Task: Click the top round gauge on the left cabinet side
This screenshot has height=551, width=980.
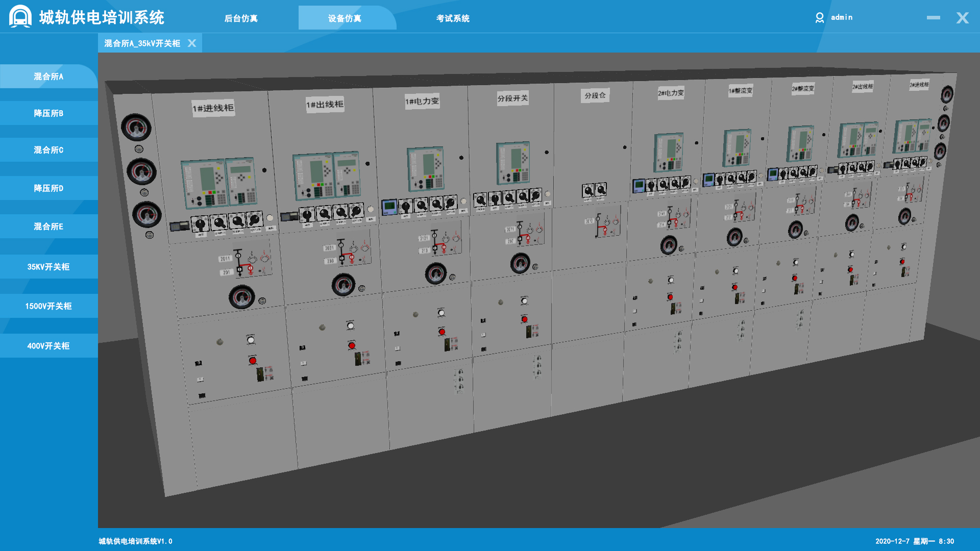Action: (136, 128)
